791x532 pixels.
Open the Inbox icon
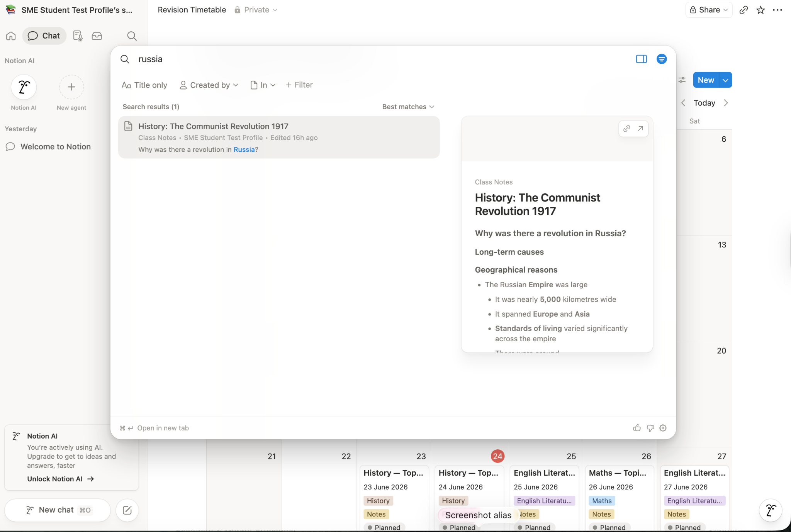tap(97, 36)
